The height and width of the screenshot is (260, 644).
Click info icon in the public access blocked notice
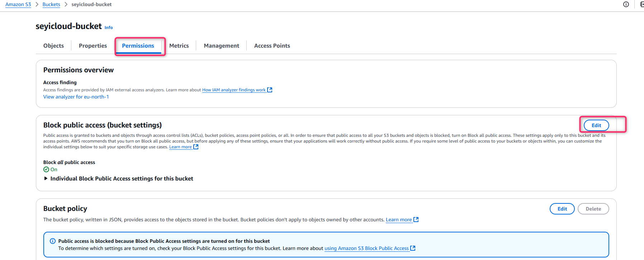tap(53, 241)
